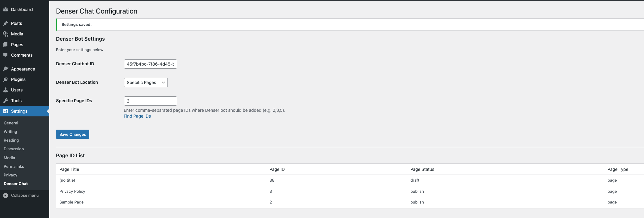Click the draft status cell
This screenshot has height=218, width=644.
click(415, 180)
